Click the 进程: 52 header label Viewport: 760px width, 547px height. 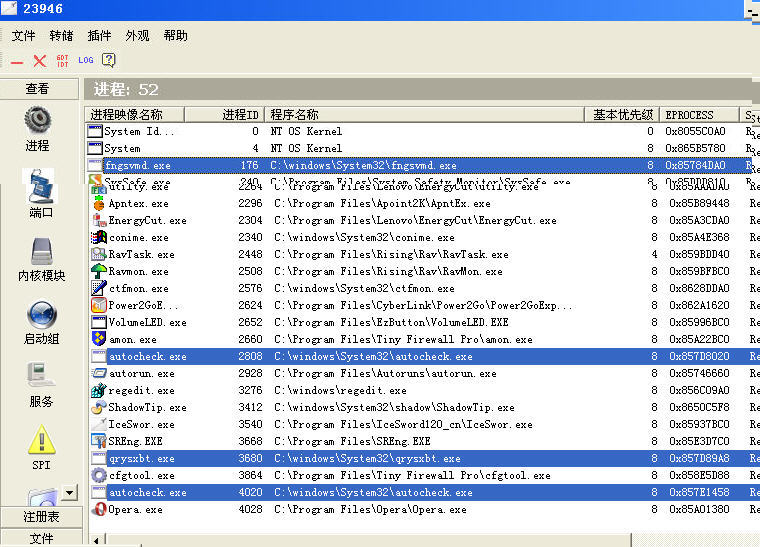click(x=126, y=89)
